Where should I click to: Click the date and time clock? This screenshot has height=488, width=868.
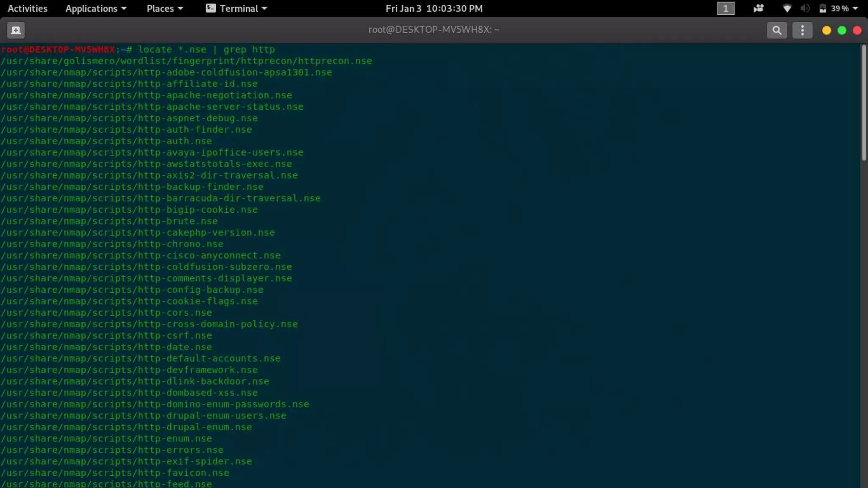[434, 8]
